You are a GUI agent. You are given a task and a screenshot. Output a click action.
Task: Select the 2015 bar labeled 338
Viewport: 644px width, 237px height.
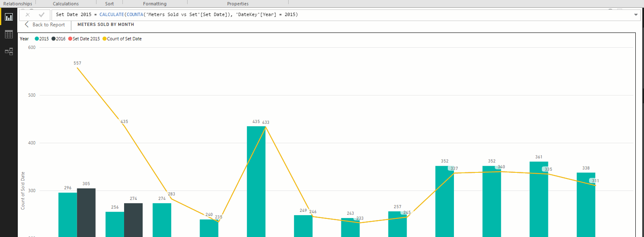(x=586, y=205)
